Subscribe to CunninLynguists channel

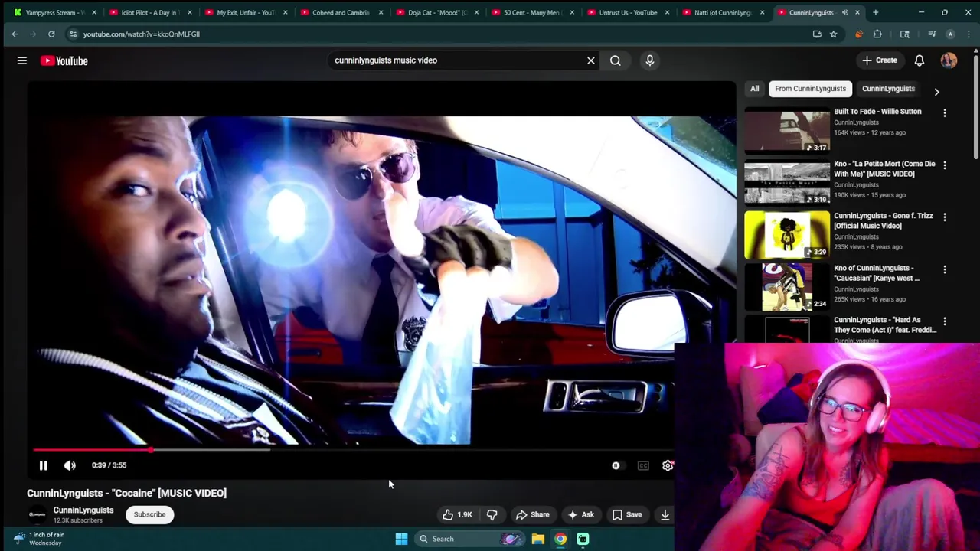click(x=149, y=514)
